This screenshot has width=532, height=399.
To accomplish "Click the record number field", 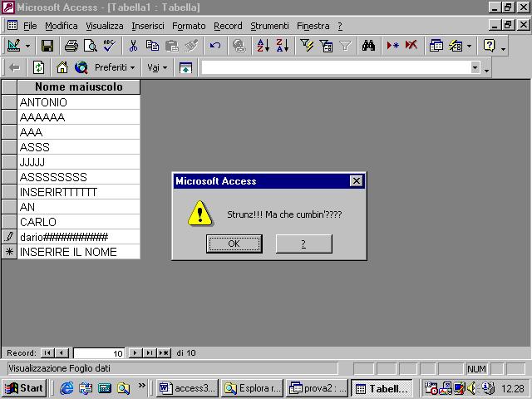I will click(x=99, y=353).
